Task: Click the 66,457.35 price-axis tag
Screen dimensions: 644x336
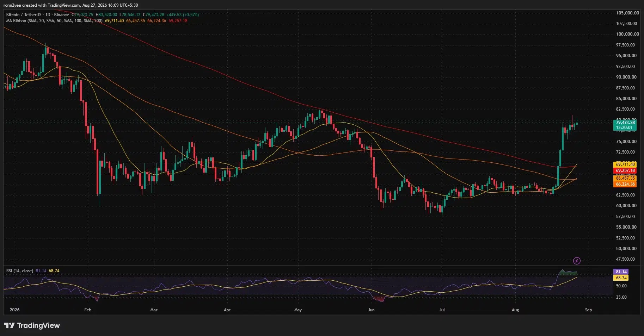Action: coord(625,178)
